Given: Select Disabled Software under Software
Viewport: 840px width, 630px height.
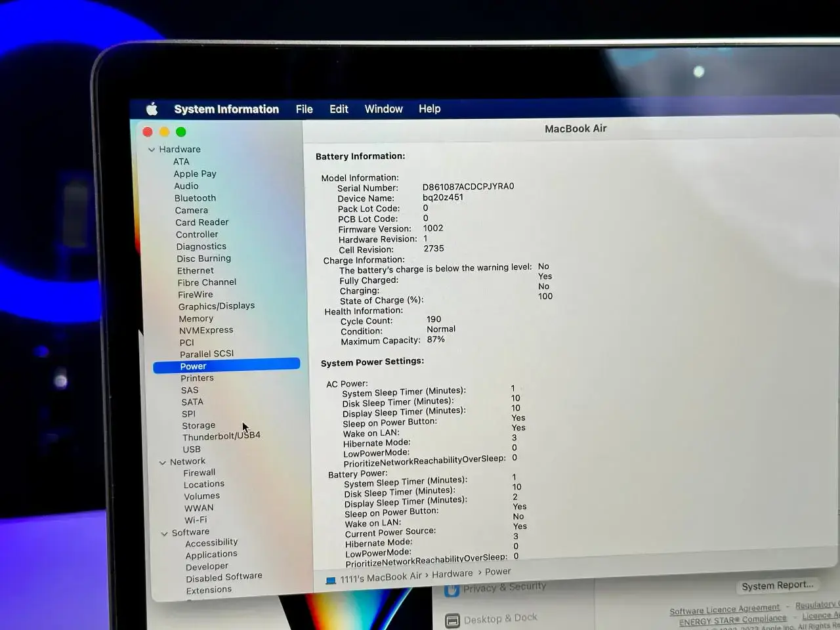Looking at the screenshot, I should [224, 577].
